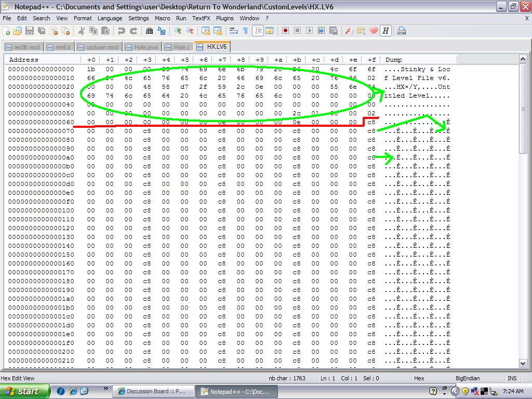
Task: Click the Close document toolbar icon
Action: (x=54, y=31)
